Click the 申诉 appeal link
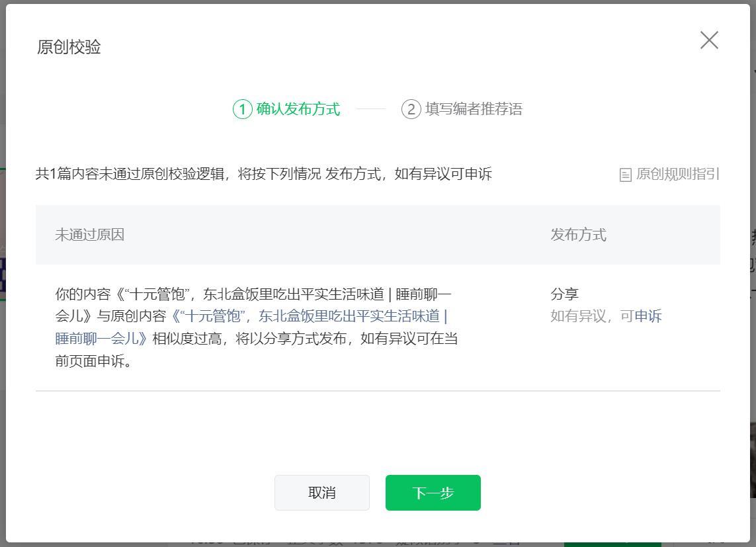This screenshot has width=756, height=547. (x=648, y=316)
